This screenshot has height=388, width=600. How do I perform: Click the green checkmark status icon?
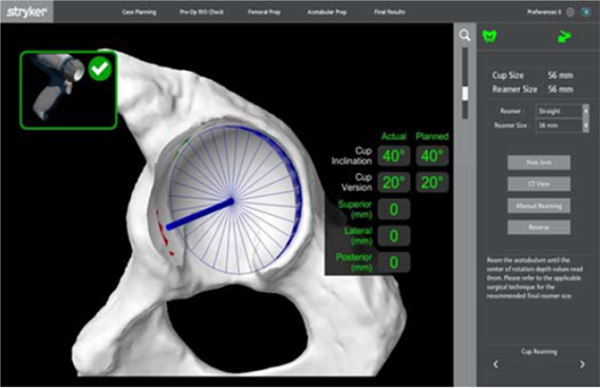100,69
